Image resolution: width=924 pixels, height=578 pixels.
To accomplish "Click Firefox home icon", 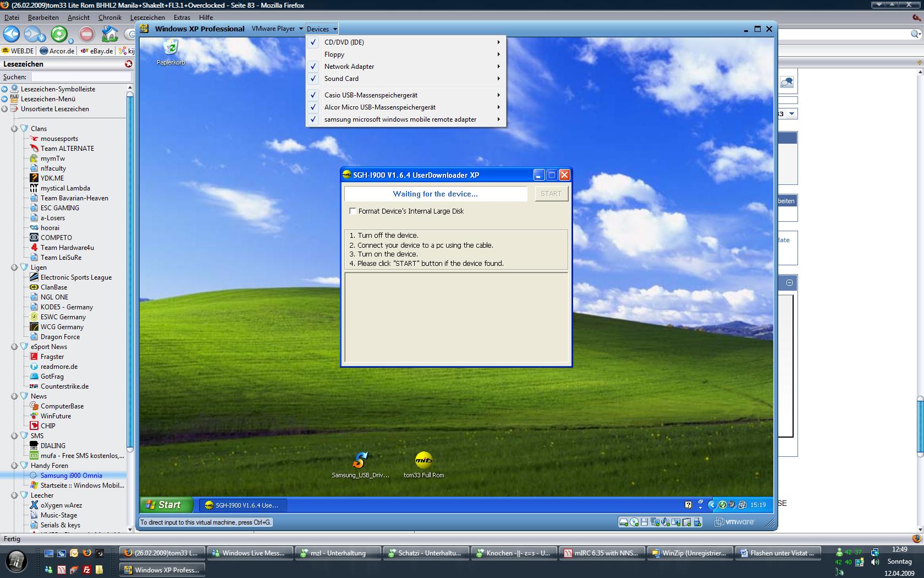I will 109,34.
